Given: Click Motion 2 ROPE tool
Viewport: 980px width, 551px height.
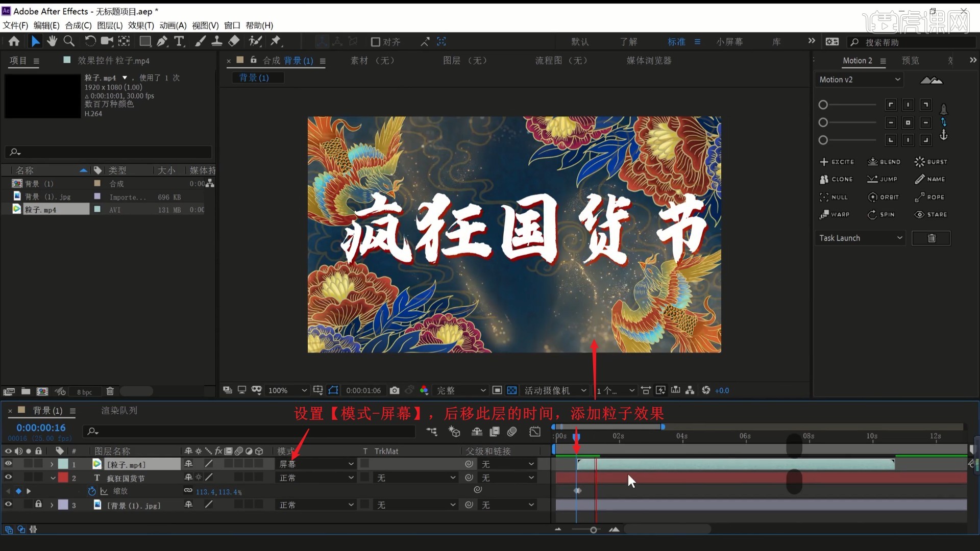Looking at the screenshot, I should coord(929,197).
